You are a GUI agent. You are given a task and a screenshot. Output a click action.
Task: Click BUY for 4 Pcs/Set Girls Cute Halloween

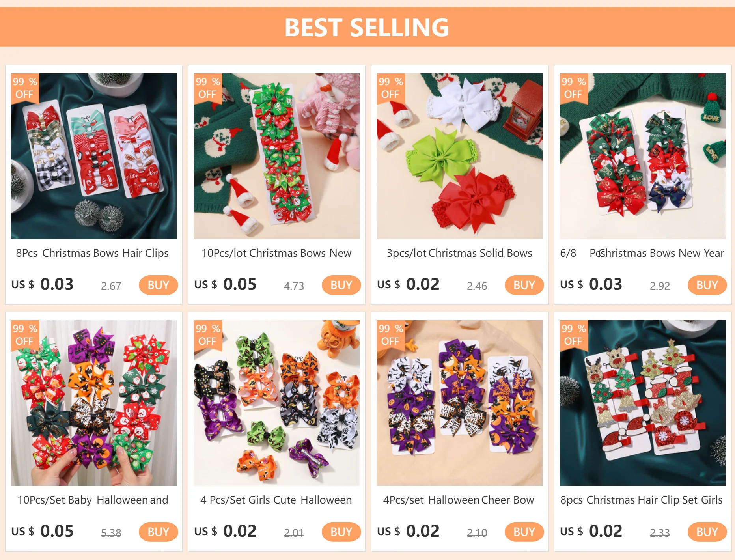[x=341, y=532]
